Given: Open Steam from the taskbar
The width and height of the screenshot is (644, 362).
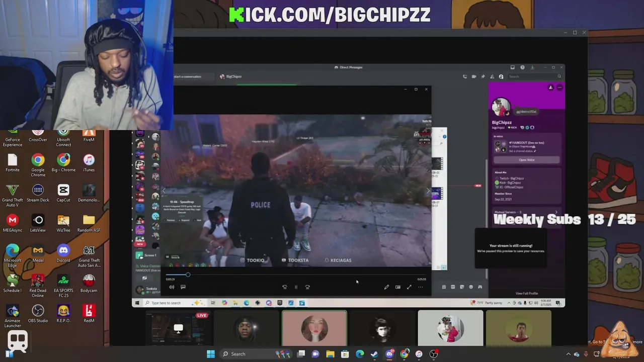Looking at the screenshot, I should [x=374, y=354].
